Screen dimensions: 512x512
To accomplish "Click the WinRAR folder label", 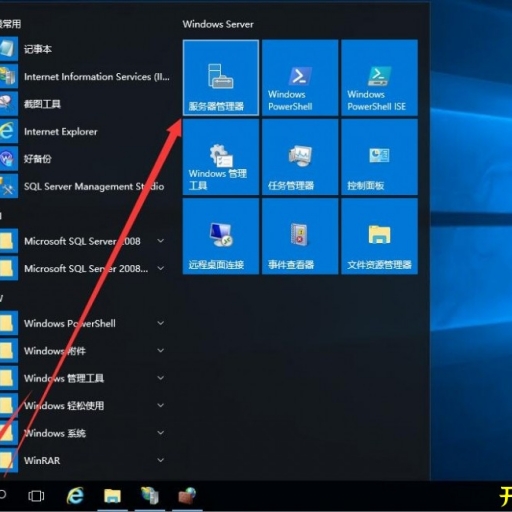I will click(42, 460).
